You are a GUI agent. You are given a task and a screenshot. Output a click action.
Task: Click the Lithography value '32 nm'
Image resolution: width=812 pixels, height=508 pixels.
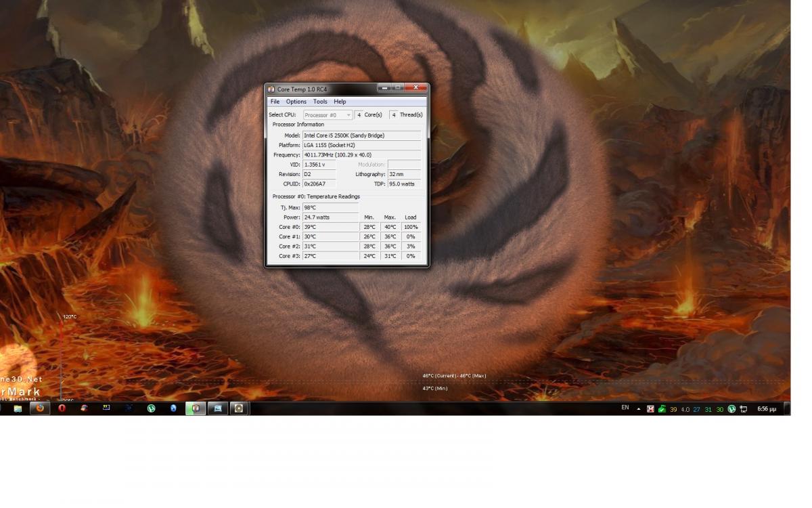pos(404,174)
